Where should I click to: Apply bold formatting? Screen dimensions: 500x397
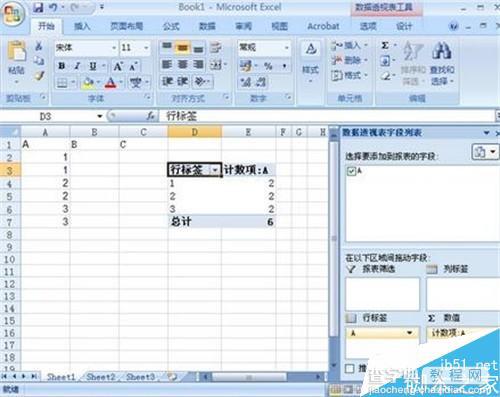pyautogui.click(x=62, y=66)
